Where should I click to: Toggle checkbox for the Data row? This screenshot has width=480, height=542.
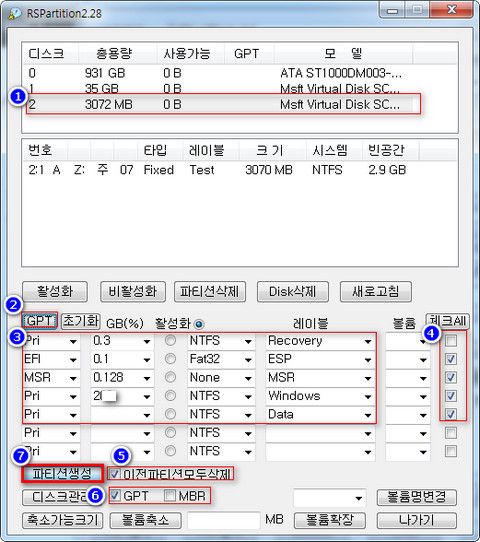point(451,414)
